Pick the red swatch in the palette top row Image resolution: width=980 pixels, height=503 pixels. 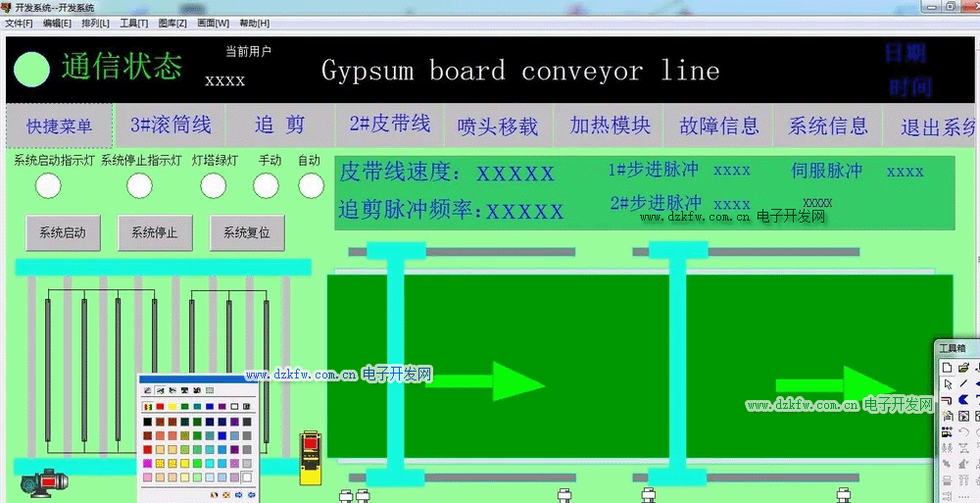point(160,406)
